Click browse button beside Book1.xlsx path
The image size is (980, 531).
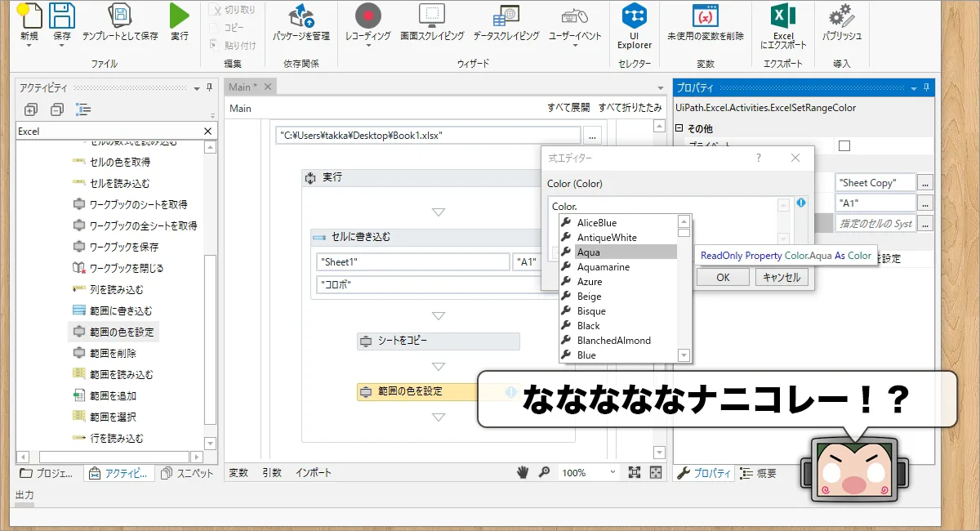click(593, 136)
